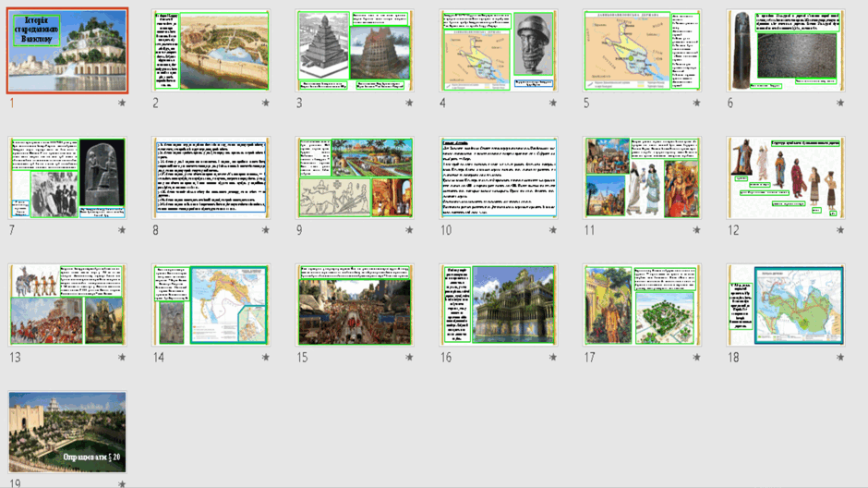Viewport: 868px width, 488px height.
Task: Select slide 6 with black stele
Action: 786,51
